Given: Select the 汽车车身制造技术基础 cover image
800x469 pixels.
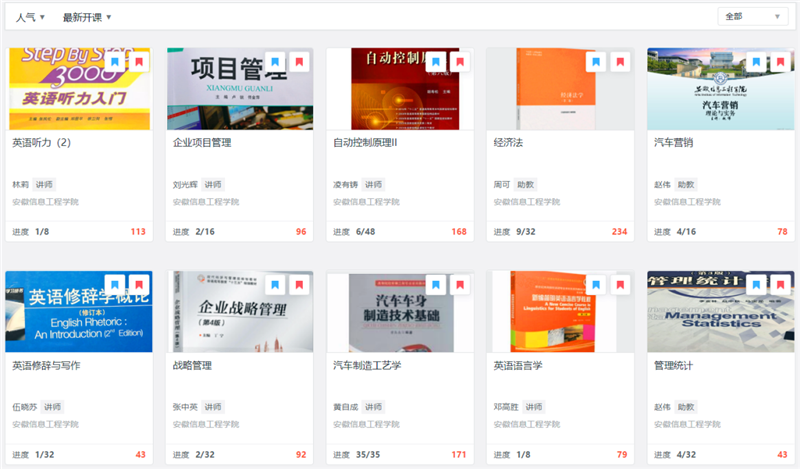Looking at the screenshot, I should (401, 312).
